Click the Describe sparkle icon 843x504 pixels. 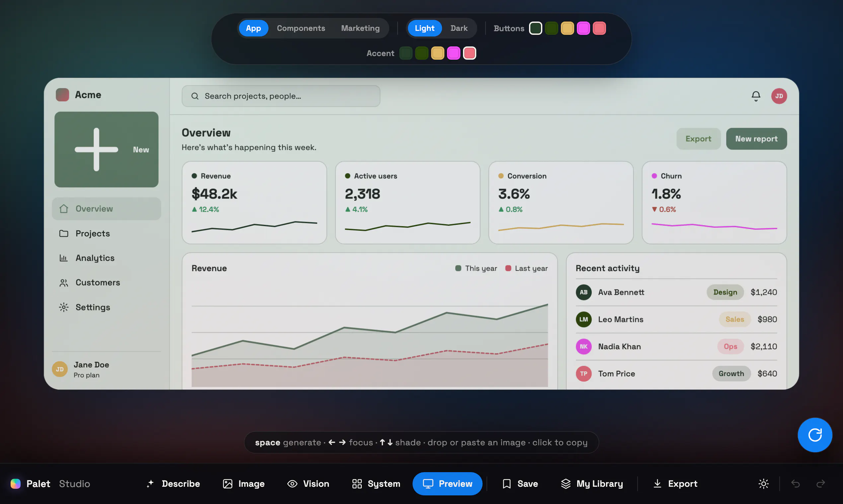click(x=150, y=484)
